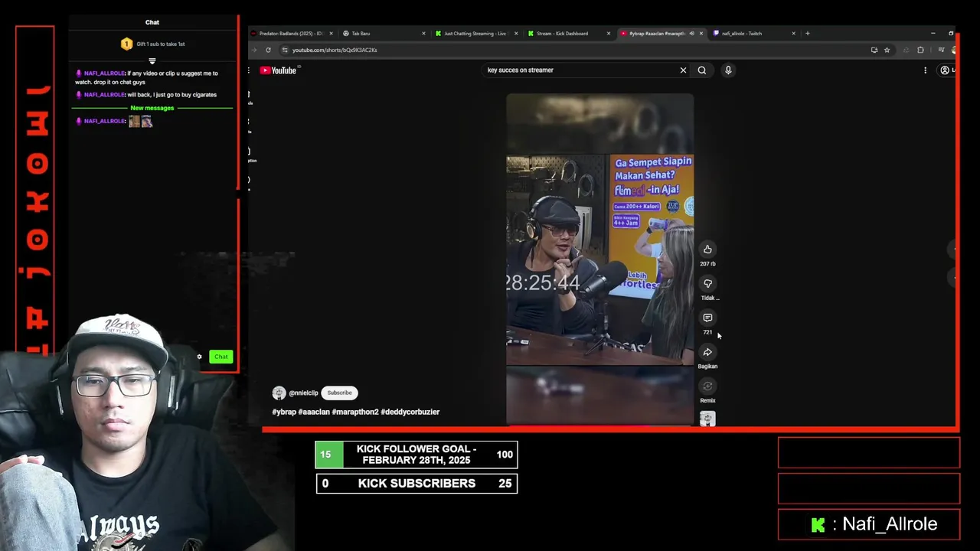Image resolution: width=980 pixels, height=551 pixels.
Task: Click the #deddycorbuzier hashtag
Action: (410, 412)
